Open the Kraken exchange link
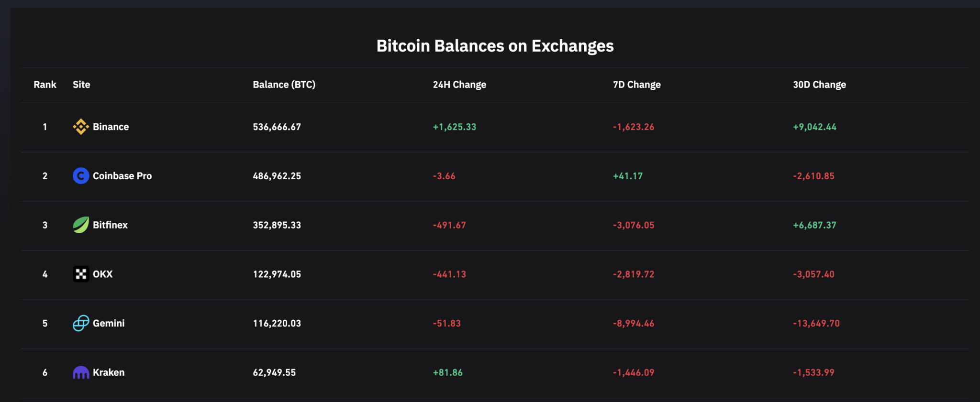The width and height of the screenshot is (980, 402). (109, 372)
